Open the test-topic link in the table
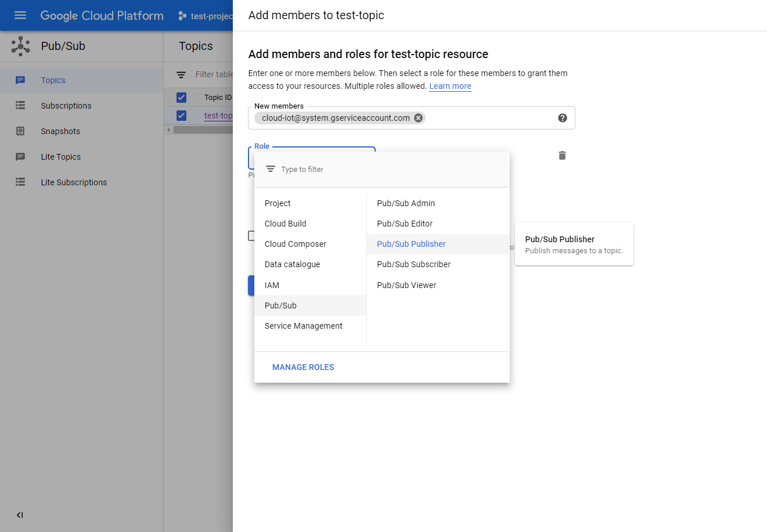 218,116
